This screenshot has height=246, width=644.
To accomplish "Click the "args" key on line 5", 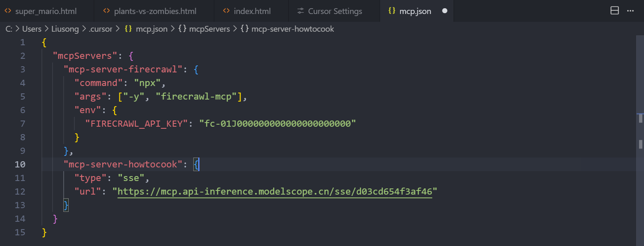I will [90, 96].
